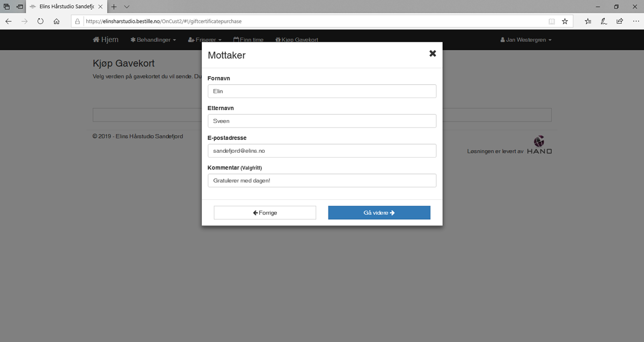Add page to favorites star icon
The image size is (644, 342).
(565, 21)
